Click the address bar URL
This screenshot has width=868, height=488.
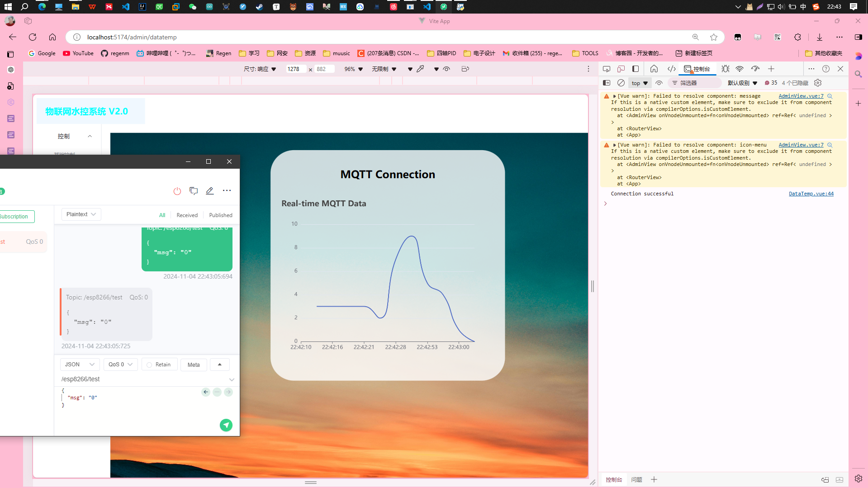pos(132,37)
